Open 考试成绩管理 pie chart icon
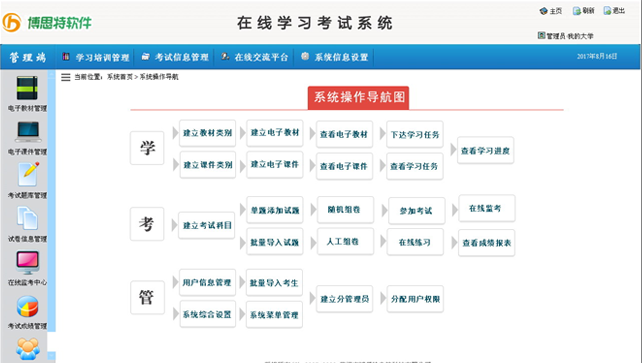642x363 pixels. (27, 307)
